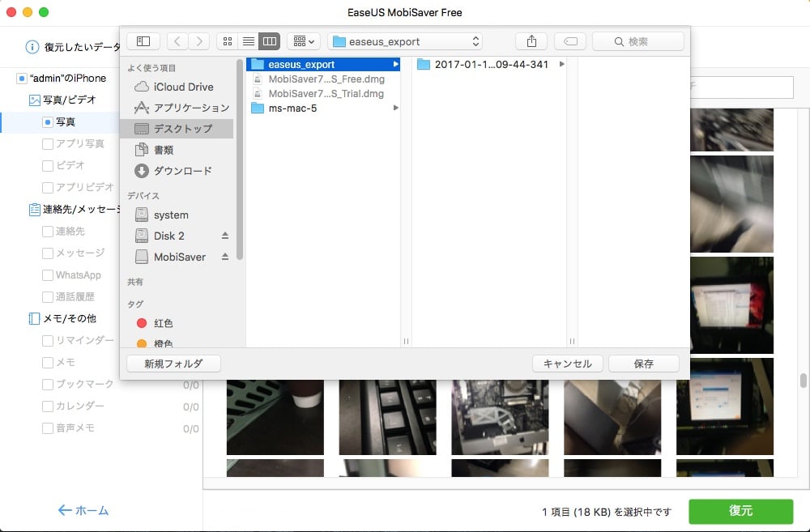
Task: Open the group arrangement dropdown
Action: [x=304, y=41]
